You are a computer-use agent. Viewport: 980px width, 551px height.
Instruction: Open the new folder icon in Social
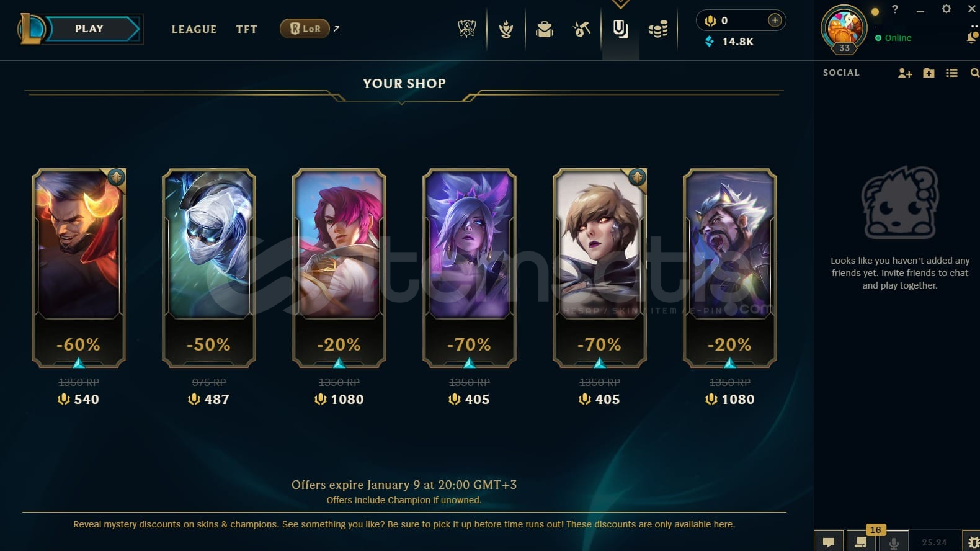coord(929,73)
